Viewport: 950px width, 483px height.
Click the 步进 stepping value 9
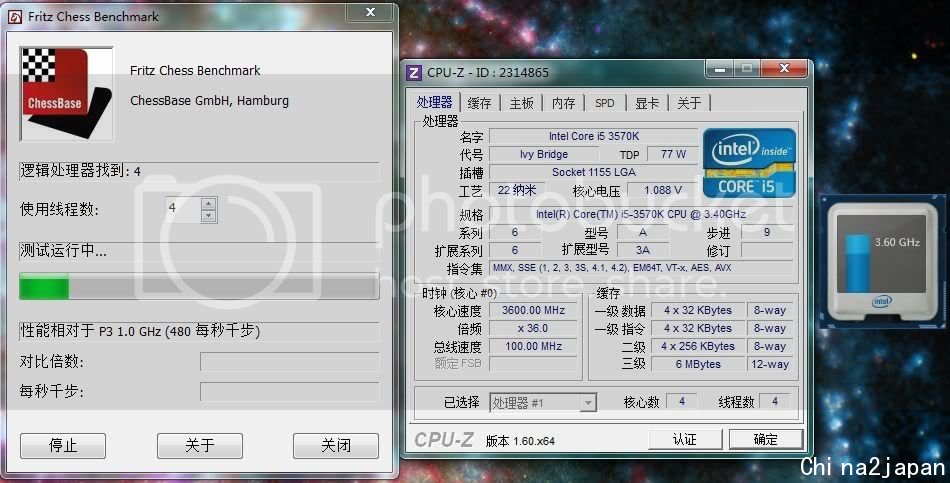tap(767, 232)
